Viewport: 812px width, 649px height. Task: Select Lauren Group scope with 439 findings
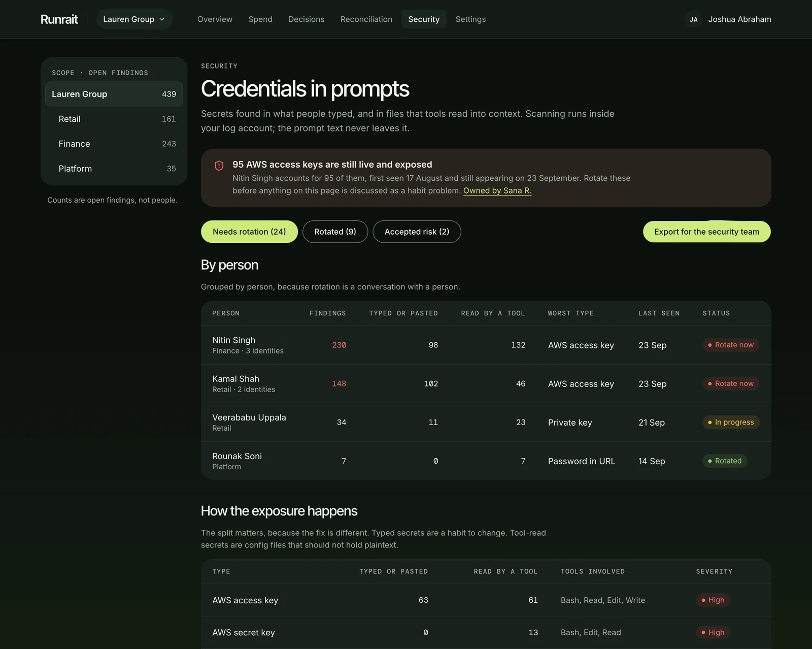tap(114, 94)
